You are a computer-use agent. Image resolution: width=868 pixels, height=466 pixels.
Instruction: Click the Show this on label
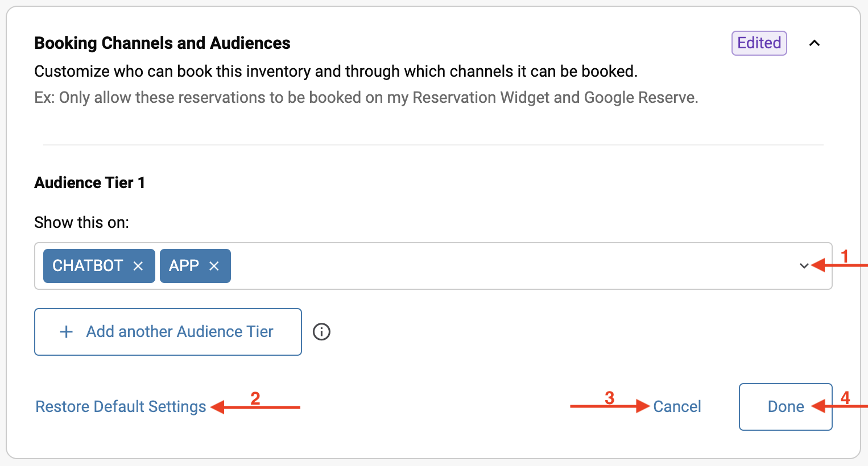coord(81,222)
